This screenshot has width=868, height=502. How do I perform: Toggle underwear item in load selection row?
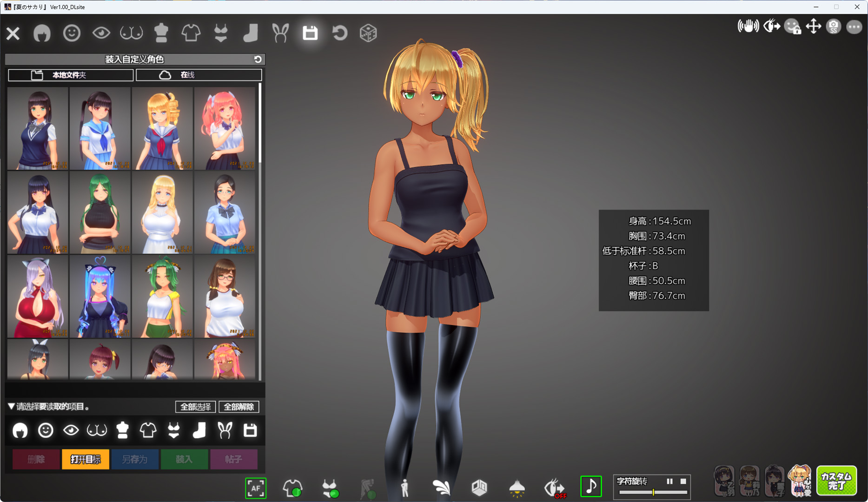[174, 430]
